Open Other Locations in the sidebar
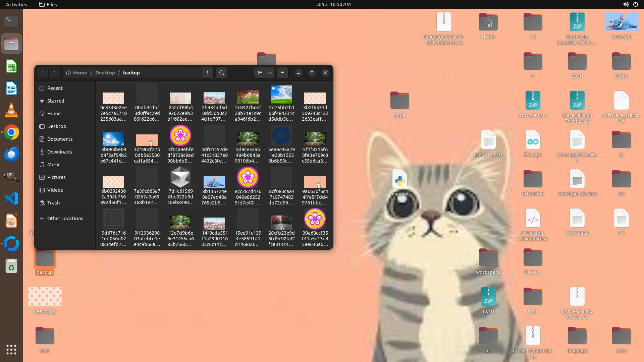This screenshot has height=362, width=644. click(x=65, y=219)
